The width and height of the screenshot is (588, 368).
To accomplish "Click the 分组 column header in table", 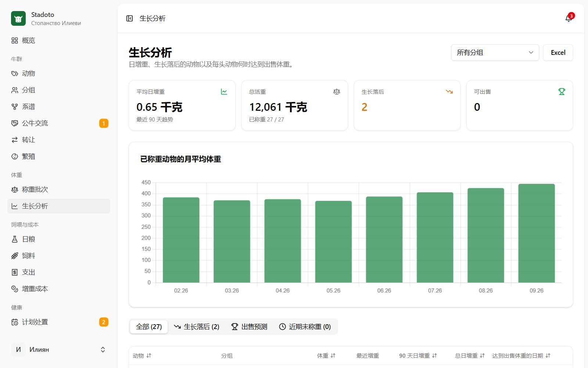I will 227,356.
